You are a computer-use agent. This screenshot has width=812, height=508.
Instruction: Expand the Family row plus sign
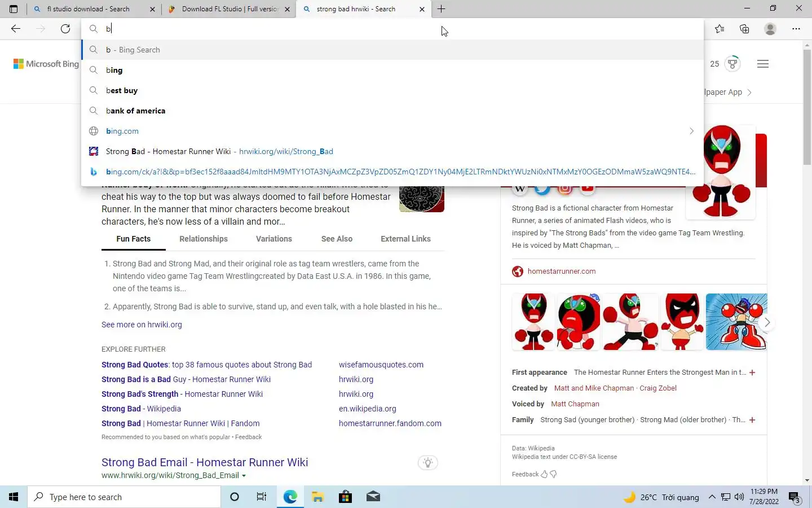[752, 420]
